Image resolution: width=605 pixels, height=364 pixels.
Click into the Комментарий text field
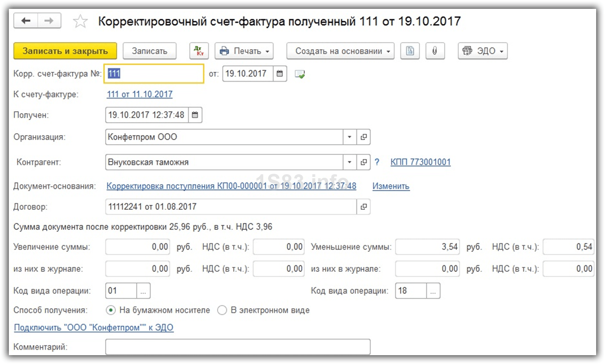pyautogui.click(x=237, y=347)
